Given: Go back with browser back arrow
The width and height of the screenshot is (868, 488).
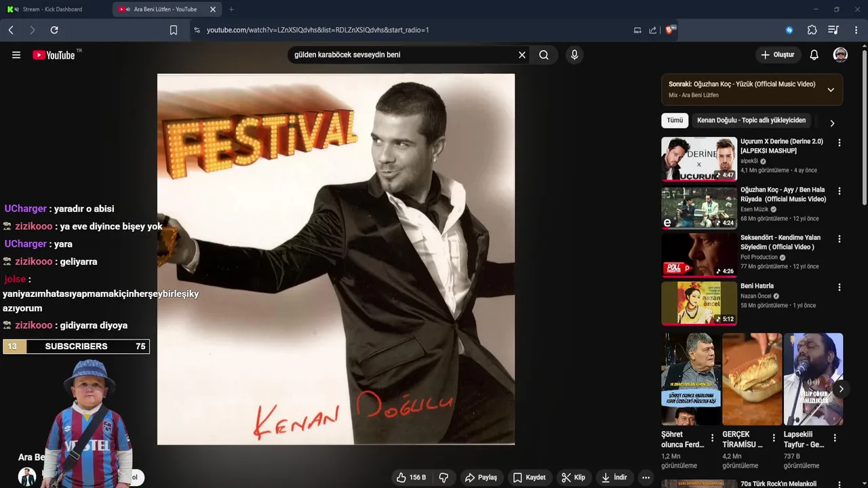Looking at the screenshot, I should pos(11,30).
